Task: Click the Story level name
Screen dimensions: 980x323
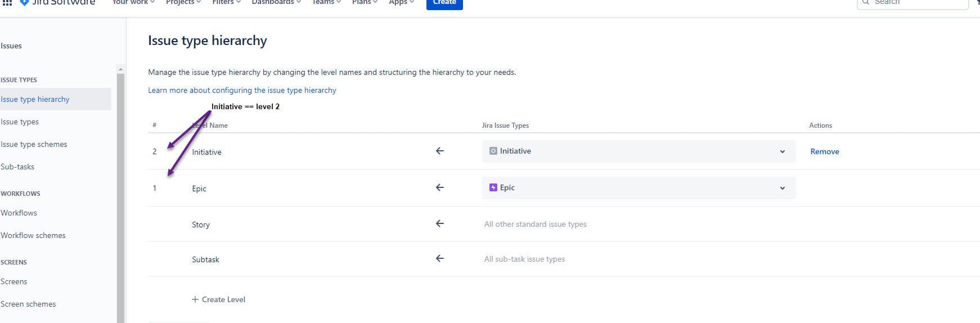Action: [x=201, y=225]
